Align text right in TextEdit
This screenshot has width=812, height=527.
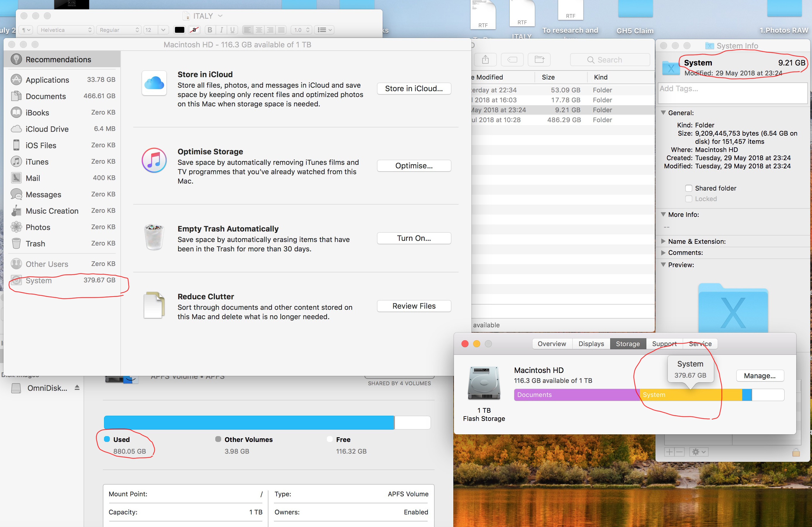(270, 30)
